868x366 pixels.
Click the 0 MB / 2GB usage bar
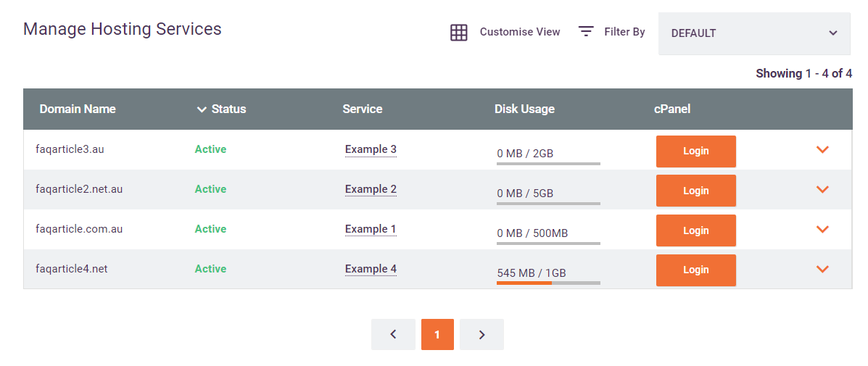click(549, 163)
